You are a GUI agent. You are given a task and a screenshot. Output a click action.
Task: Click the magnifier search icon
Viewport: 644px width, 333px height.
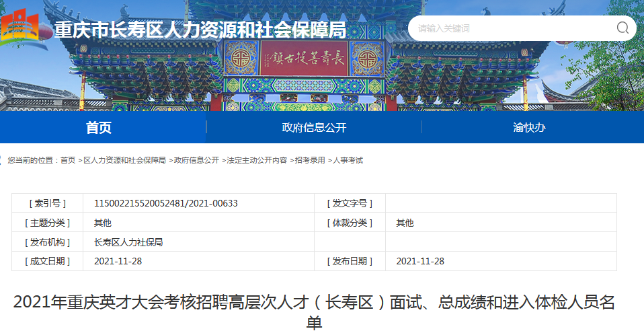click(x=622, y=28)
